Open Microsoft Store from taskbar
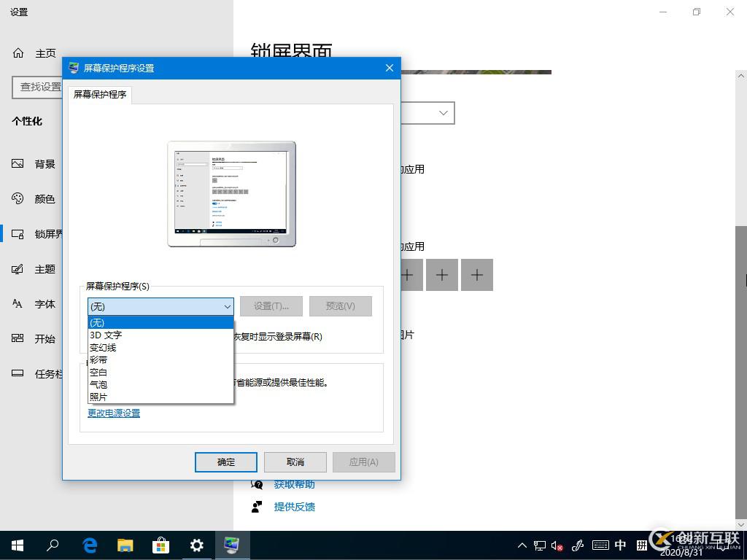Image resolution: width=747 pixels, height=560 pixels. (x=160, y=545)
